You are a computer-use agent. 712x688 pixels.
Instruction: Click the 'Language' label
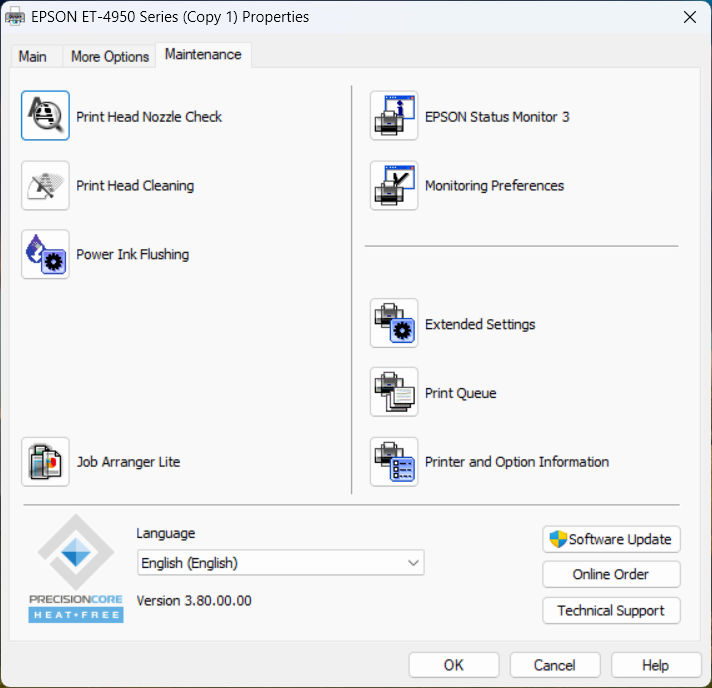(x=166, y=533)
